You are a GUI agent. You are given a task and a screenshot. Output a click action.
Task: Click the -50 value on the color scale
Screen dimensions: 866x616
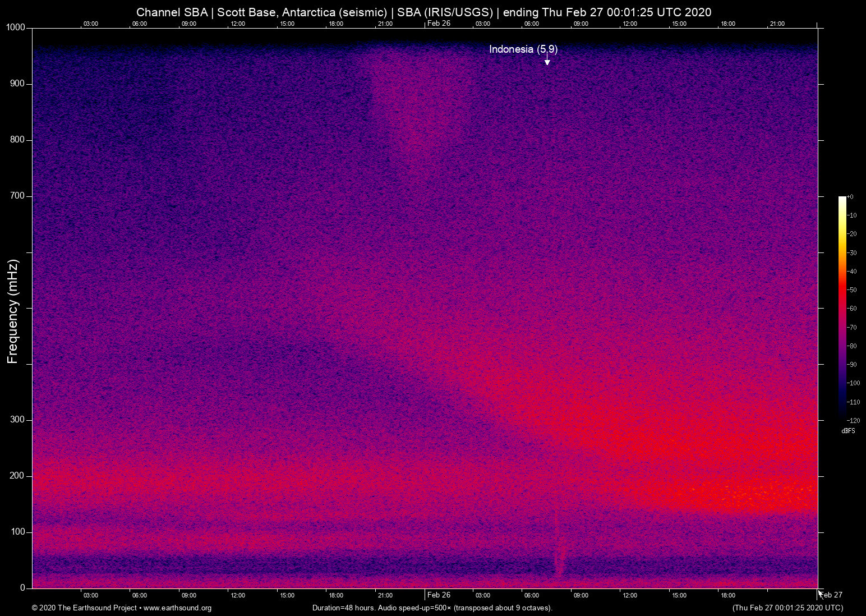[852, 290]
